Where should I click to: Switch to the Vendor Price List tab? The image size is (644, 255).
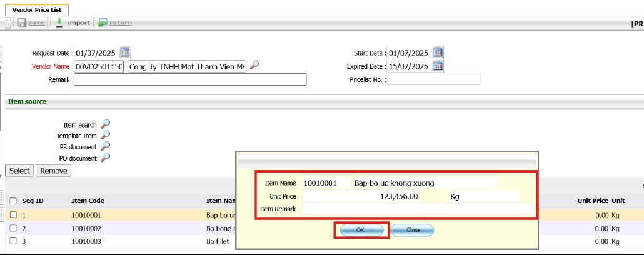[37, 10]
